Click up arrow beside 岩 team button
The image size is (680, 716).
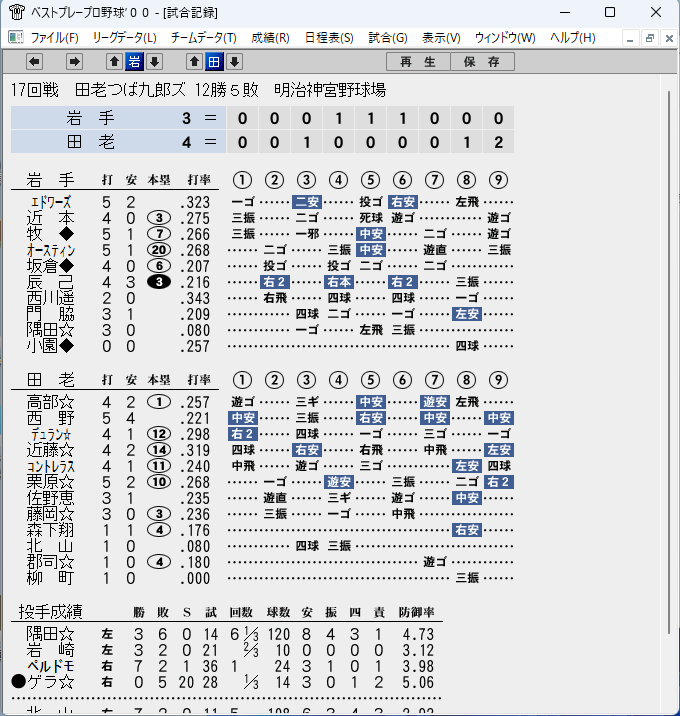(114, 61)
